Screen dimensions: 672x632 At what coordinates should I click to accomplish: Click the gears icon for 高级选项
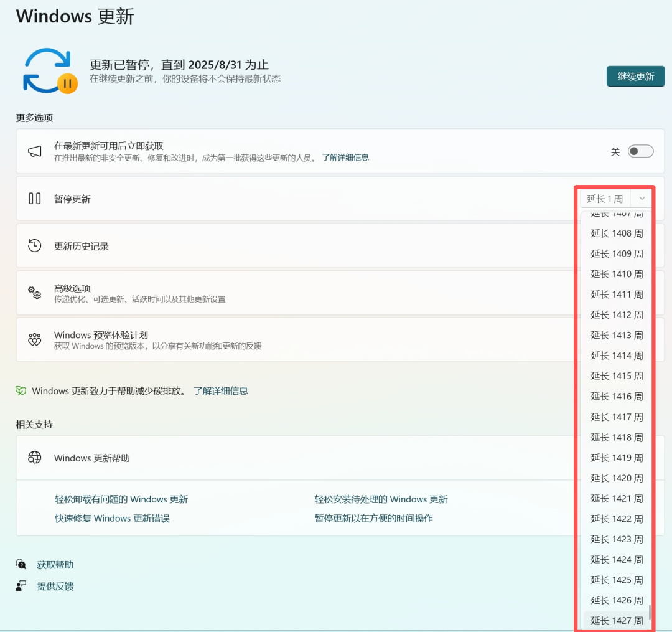35,293
